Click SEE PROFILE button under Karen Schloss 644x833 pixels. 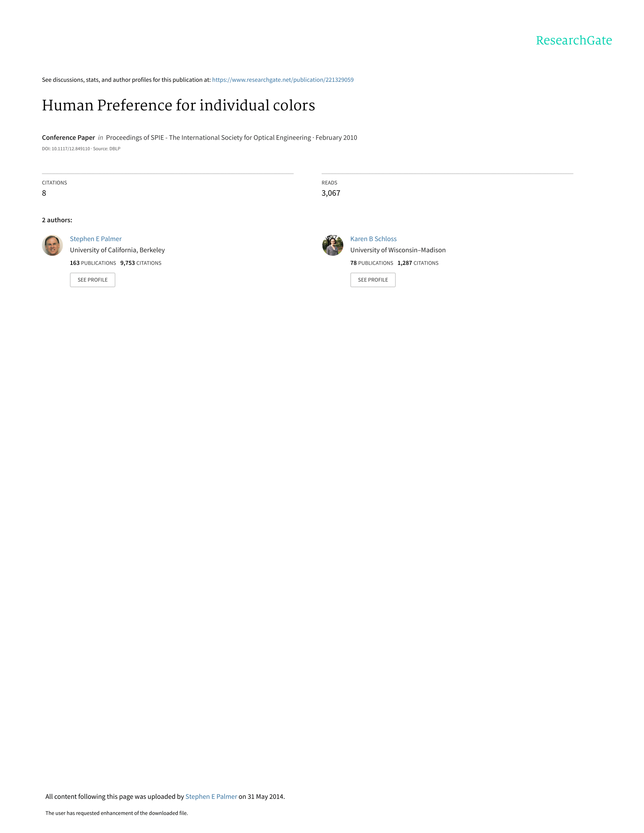(x=373, y=280)
